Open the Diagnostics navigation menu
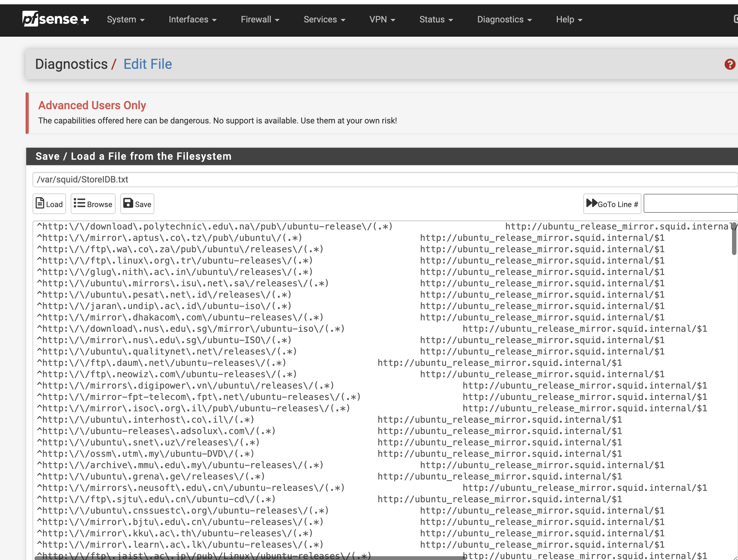This screenshot has height=560, width=738. pyautogui.click(x=504, y=20)
